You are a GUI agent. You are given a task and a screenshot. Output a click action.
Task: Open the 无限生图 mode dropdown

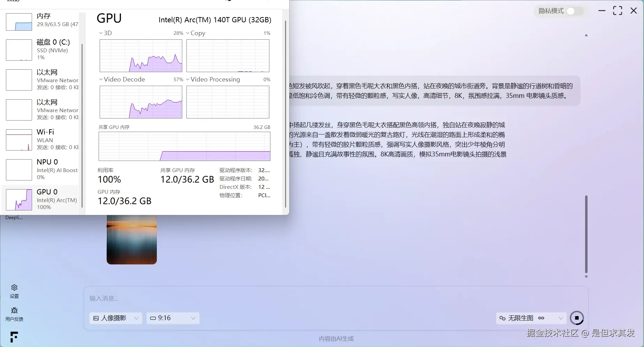click(x=561, y=318)
